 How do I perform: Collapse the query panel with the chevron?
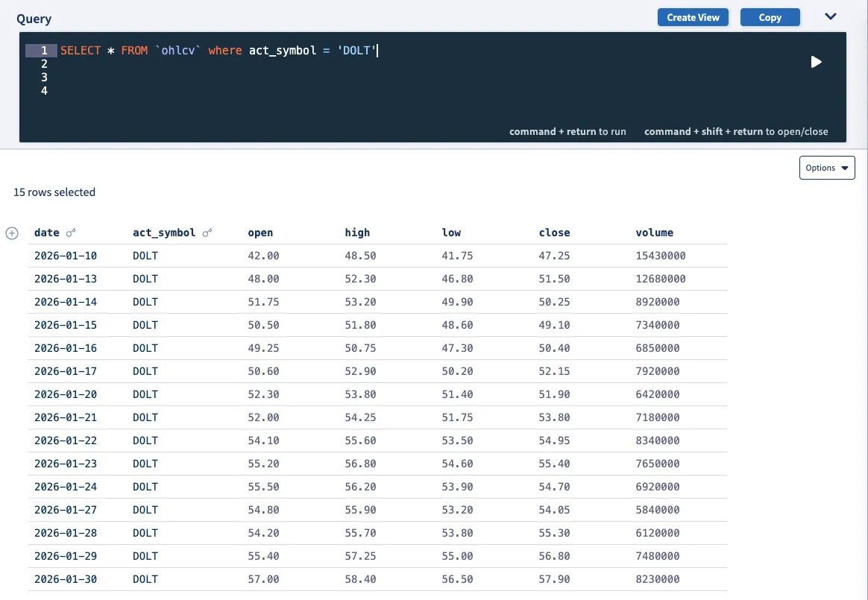(830, 16)
